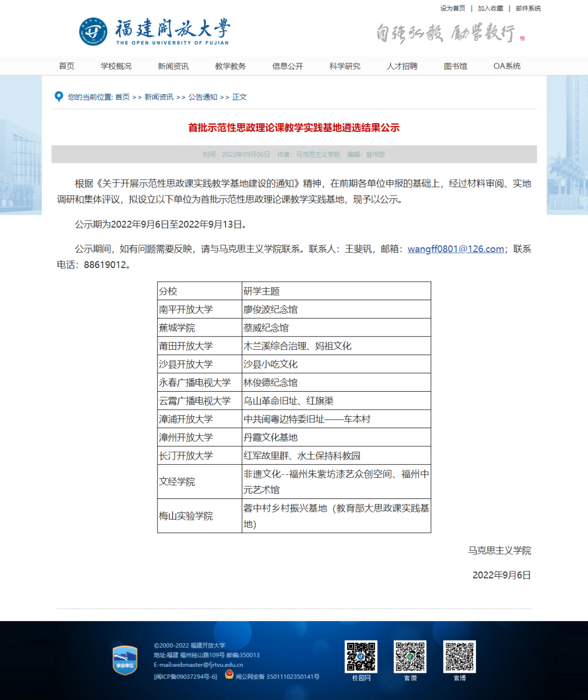Click the 作者:马克思主义学院 metadata text

click(309, 155)
